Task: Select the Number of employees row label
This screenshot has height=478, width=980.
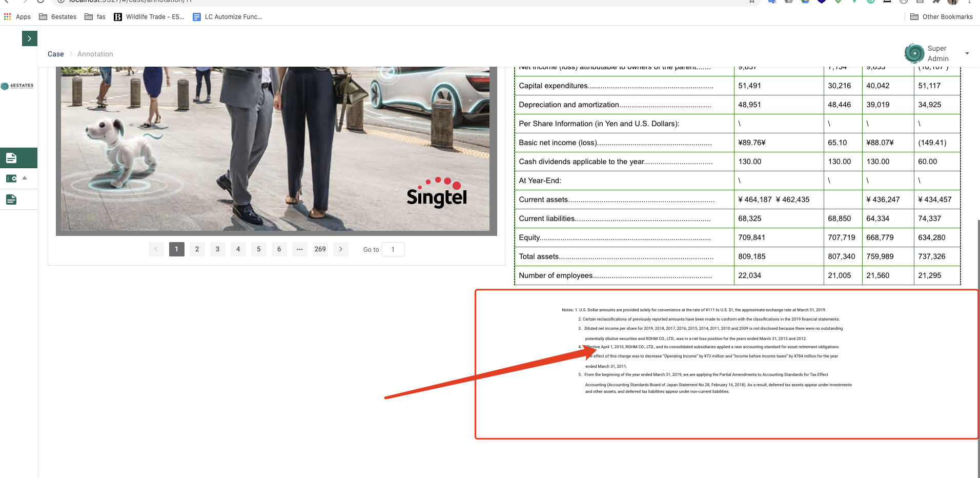Action: [x=615, y=275]
